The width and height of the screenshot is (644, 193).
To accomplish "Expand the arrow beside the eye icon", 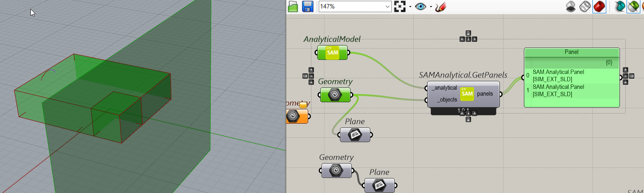I will (430, 7).
